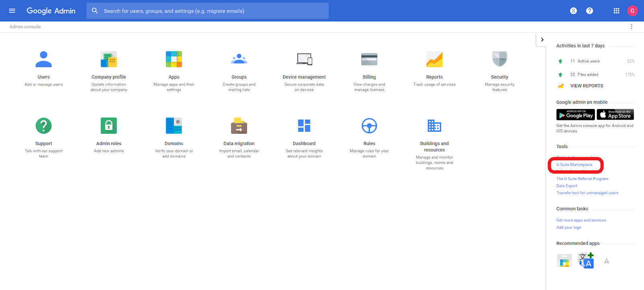The image size is (644, 290).
Task: Click the Company profile label
Action: 109,77
